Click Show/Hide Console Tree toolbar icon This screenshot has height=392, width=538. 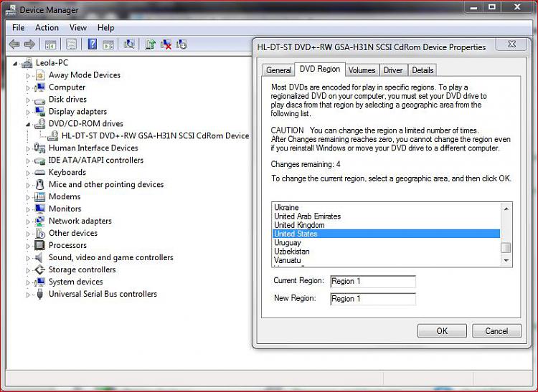[51, 44]
